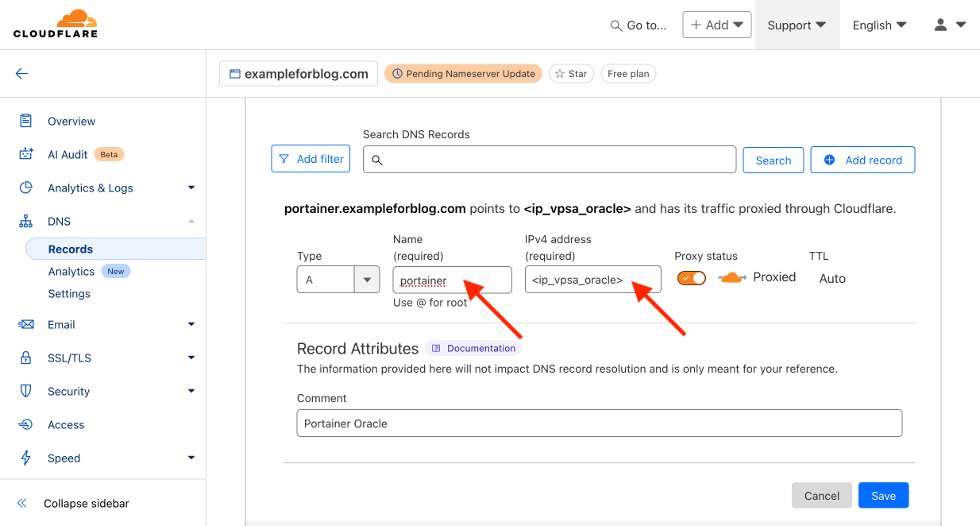This screenshot has height=526, width=980.
Task: Toggle the Proxy status switch off
Action: coord(691,278)
